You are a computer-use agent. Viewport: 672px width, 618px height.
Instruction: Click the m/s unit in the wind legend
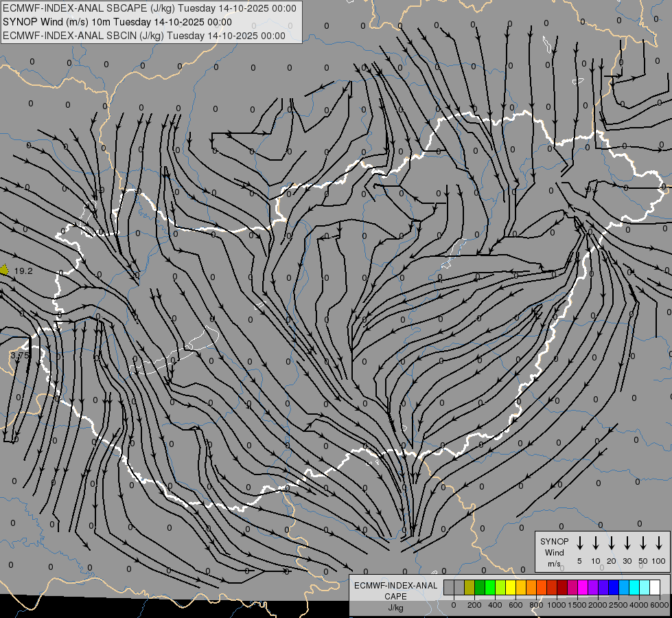point(554,564)
